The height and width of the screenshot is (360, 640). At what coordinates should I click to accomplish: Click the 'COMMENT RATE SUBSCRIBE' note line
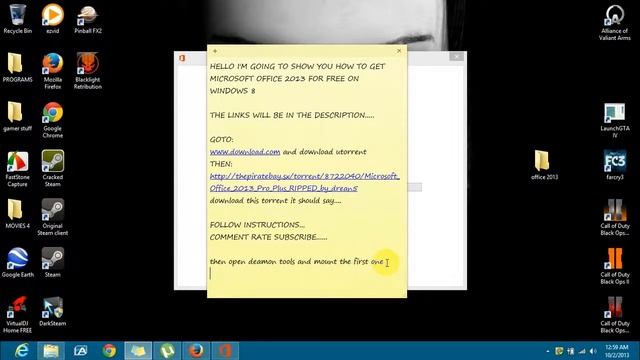(268, 237)
